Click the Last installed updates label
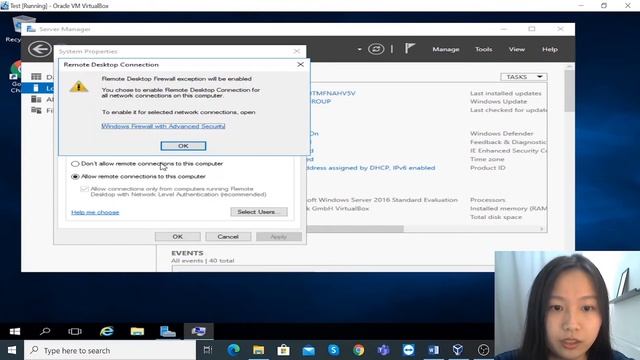Image resolution: width=640 pixels, height=360 pixels. [x=506, y=93]
